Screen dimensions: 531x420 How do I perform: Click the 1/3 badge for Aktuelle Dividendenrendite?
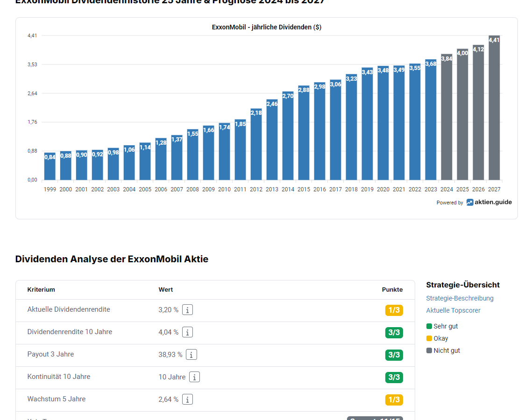[394, 310]
